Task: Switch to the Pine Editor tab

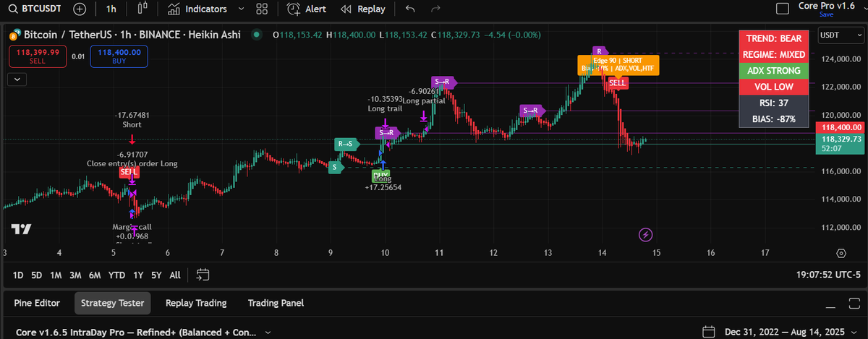Action: [x=37, y=303]
